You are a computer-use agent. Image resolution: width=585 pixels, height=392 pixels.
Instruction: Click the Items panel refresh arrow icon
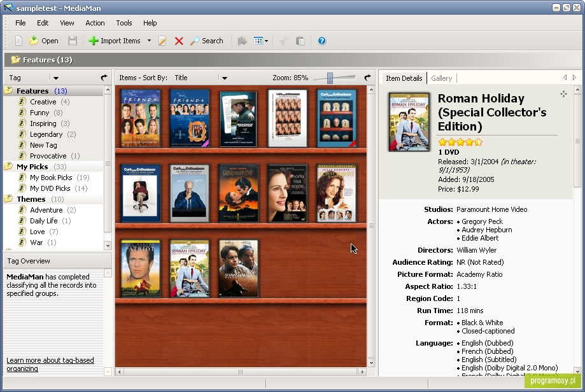click(x=367, y=78)
